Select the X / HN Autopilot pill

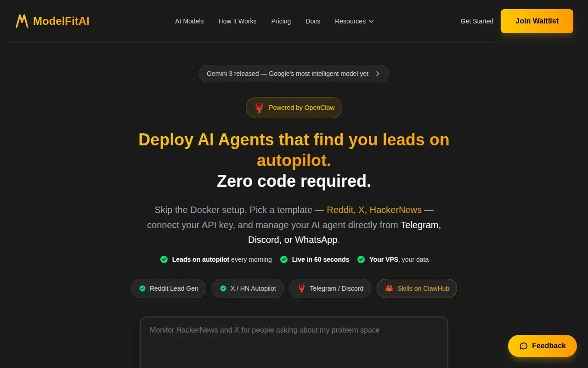248,288
